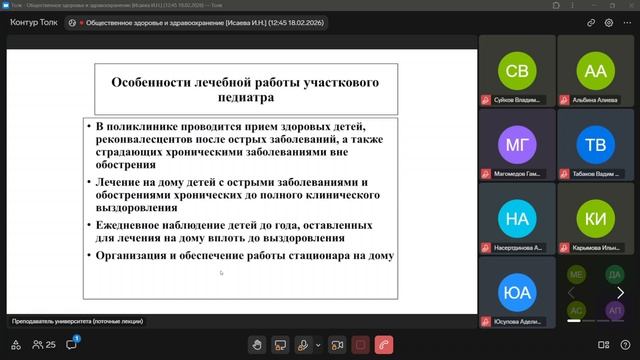640x360 pixels.
Task: Select participant tile СВ Суйков Владимир
Action: (x=517, y=71)
